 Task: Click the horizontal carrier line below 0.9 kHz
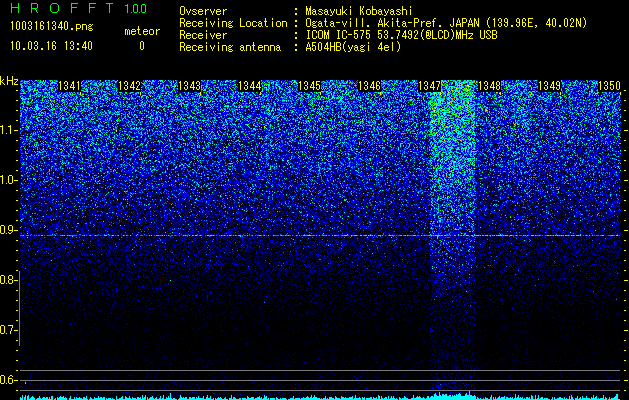[320, 236]
